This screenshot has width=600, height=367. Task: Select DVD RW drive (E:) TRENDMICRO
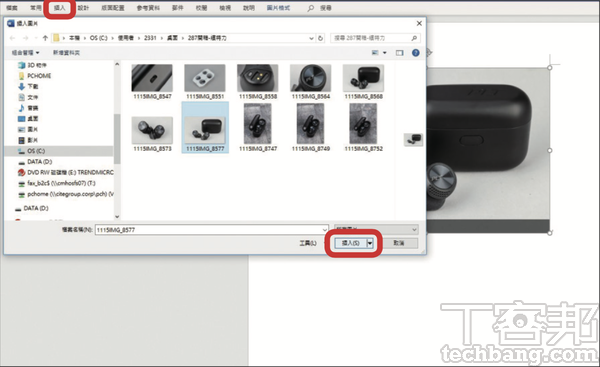[66, 172]
